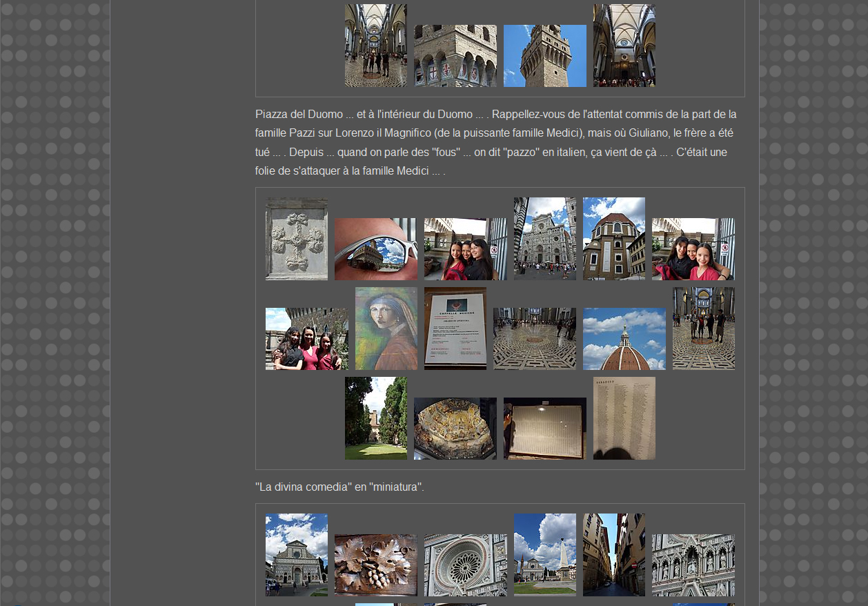View the illuminated text panel in dark room
Viewport: 868px width, 606px height.
544,429
